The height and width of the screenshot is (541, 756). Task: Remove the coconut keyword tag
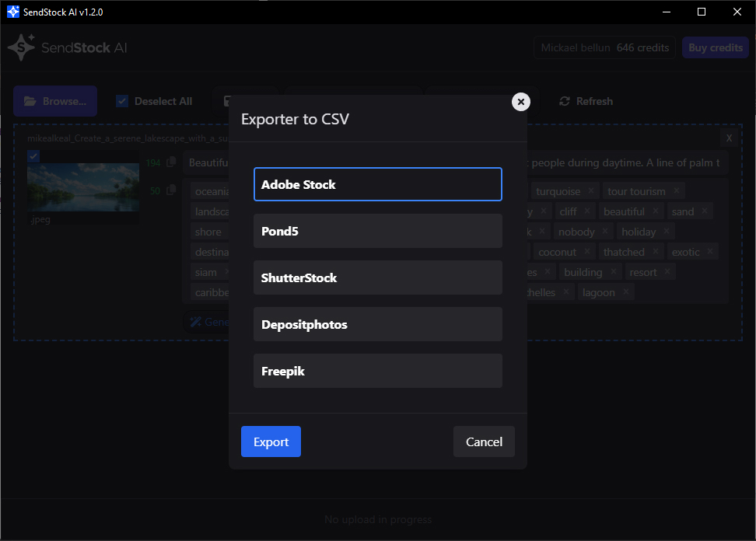click(x=587, y=252)
